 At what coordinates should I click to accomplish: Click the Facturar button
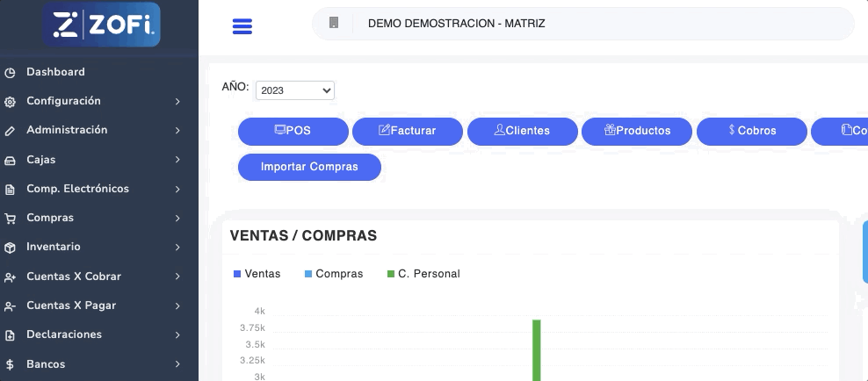point(407,131)
